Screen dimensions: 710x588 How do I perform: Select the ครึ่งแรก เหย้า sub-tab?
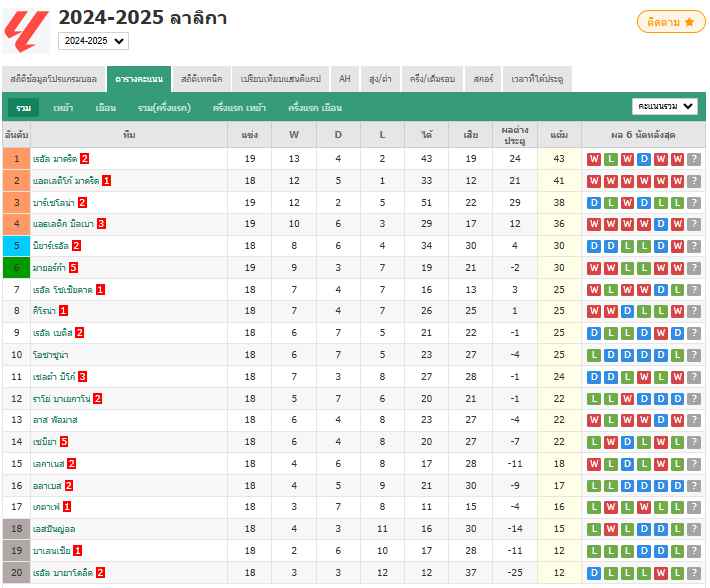[x=239, y=108]
